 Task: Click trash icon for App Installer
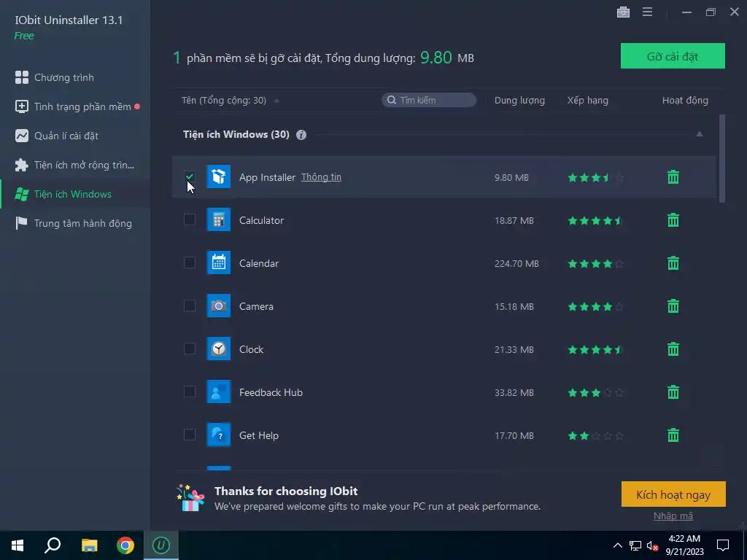(x=673, y=177)
